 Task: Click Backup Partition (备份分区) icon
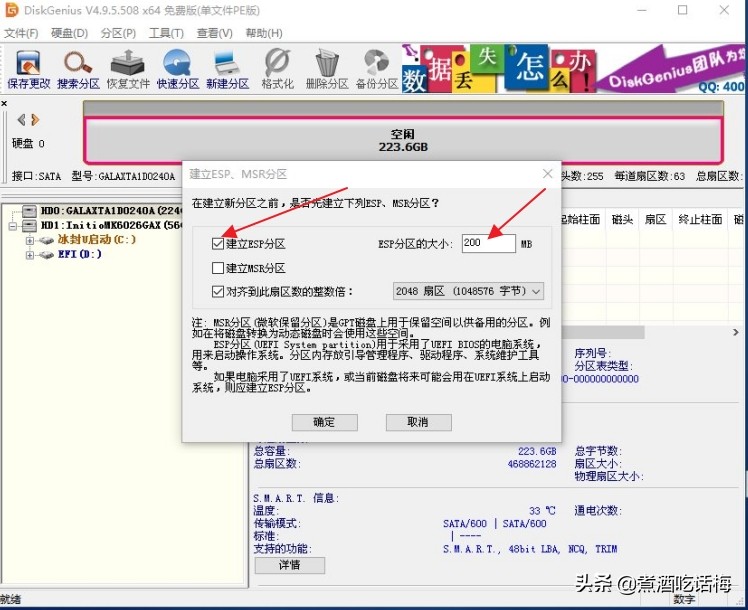(x=377, y=69)
